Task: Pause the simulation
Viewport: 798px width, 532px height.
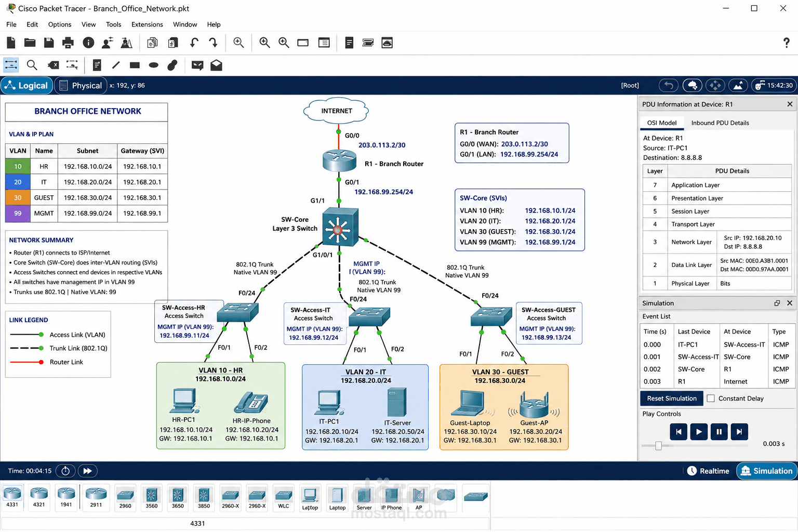Action: pyautogui.click(x=719, y=431)
